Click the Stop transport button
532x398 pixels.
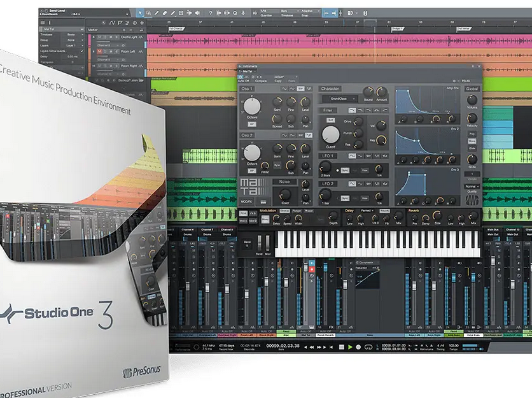point(341,347)
